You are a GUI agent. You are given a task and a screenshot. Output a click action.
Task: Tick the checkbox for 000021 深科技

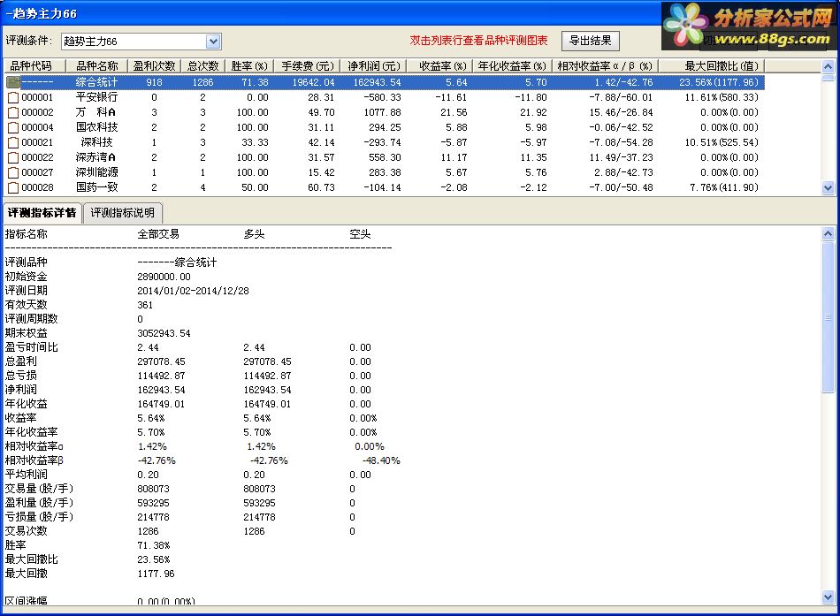tap(13, 142)
